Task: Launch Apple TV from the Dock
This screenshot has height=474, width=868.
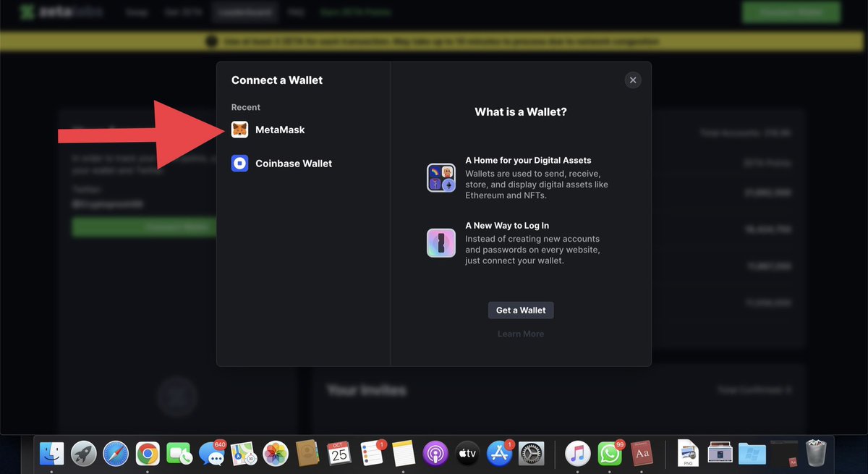Action: (467, 454)
